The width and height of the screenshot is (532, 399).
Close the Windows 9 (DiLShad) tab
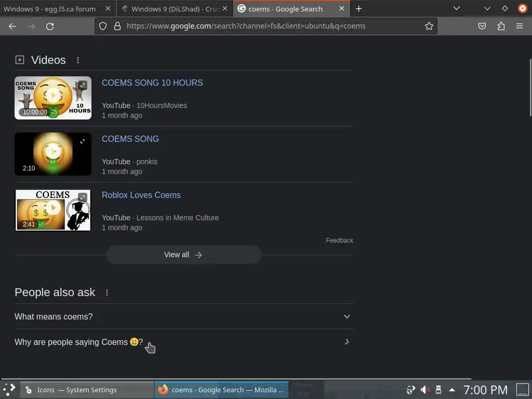pos(225,8)
